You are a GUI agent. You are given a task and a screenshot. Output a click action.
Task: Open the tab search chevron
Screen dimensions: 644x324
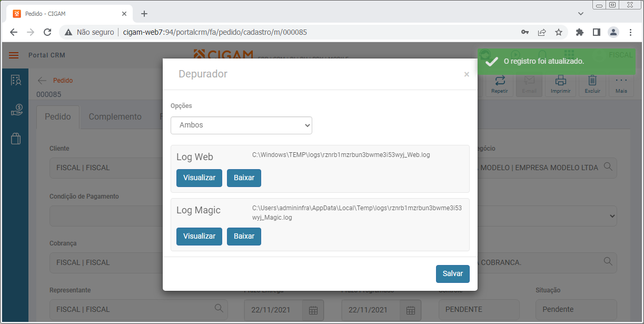pyautogui.click(x=581, y=14)
